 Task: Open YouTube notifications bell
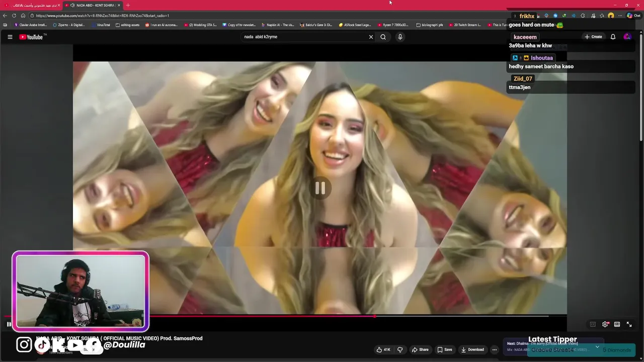pyautogui.click(x=613, y=37)
